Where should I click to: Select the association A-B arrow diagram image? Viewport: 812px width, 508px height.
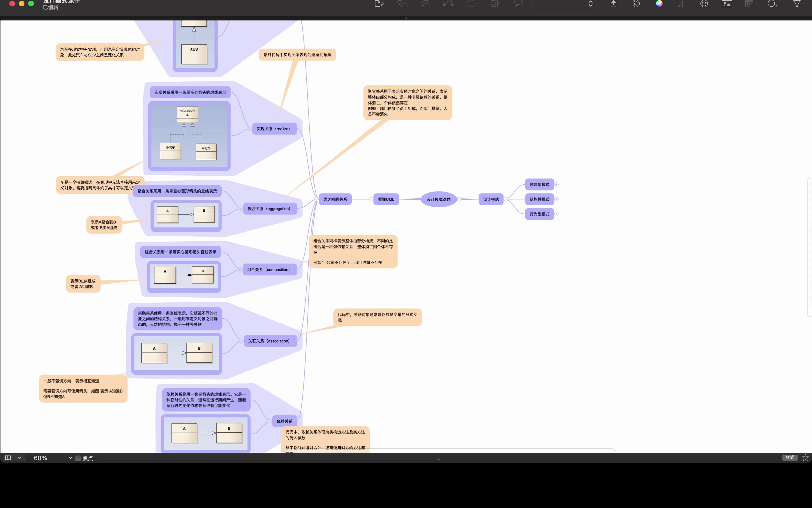pos(176,354)
